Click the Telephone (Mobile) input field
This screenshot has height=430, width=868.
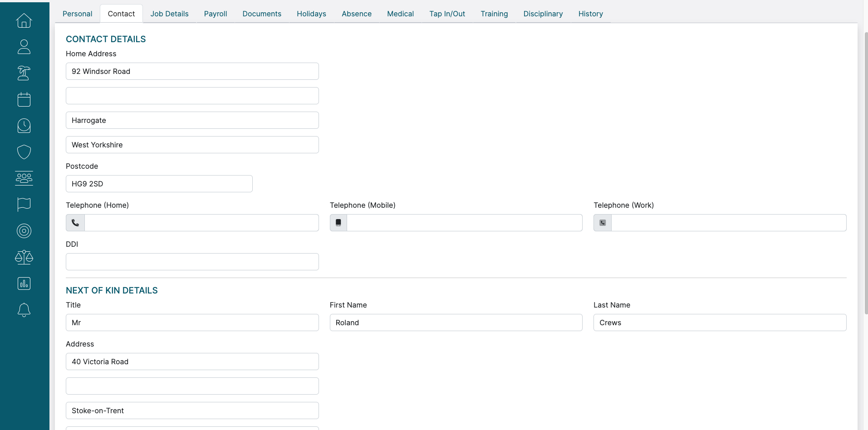coord(464,223)
